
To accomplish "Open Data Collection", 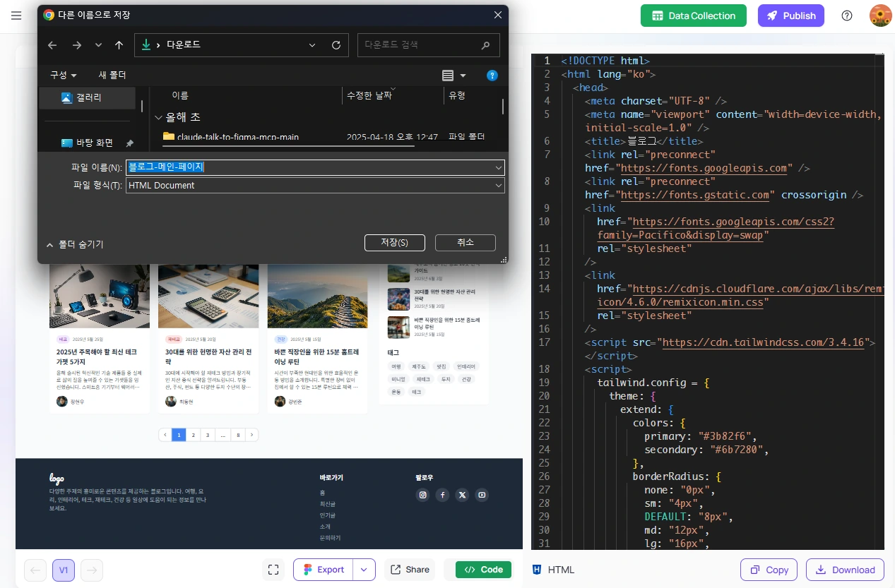I will (x=694, y=16).
